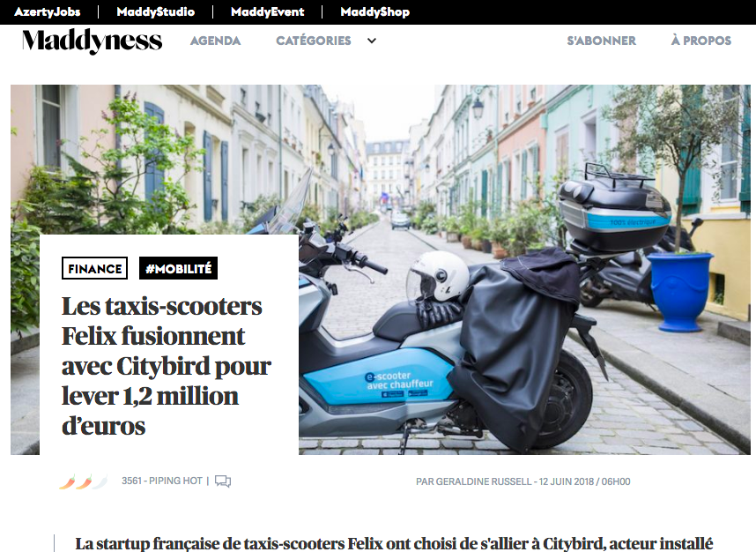This screenshot has height=552, width=756.
Task: Click the first red chili pepper icon
Action: point(68,481)
